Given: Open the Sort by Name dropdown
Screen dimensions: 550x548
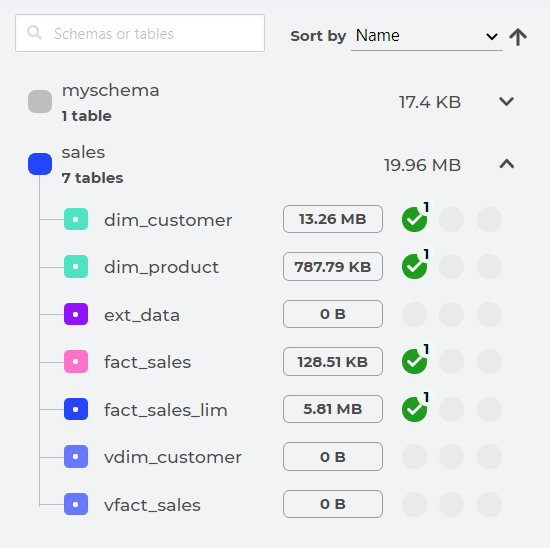Looking at the screenshot, I should 427,36.
